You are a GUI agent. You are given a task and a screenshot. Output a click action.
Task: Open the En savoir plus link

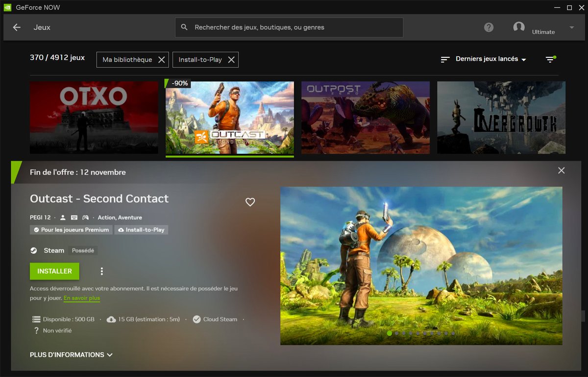tap(81, 298)
